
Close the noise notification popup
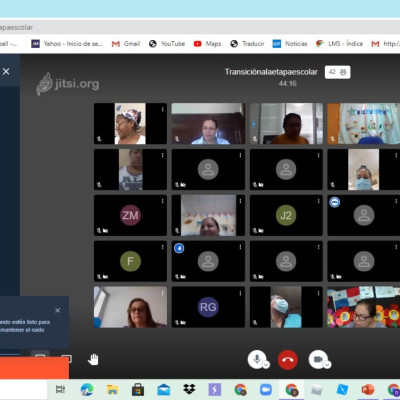coord(57,310)
